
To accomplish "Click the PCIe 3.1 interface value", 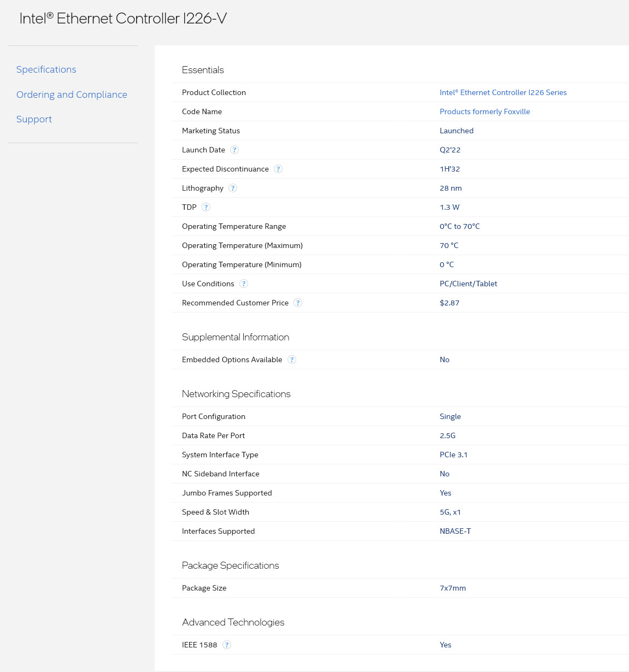I will pos(454,455).
